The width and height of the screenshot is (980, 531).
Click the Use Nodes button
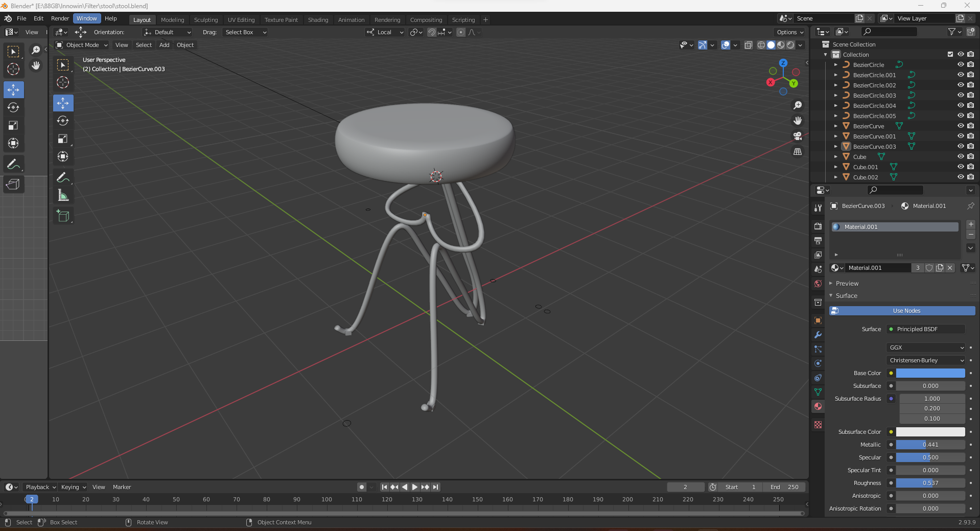pyautogui.click(x=902, y=311)
